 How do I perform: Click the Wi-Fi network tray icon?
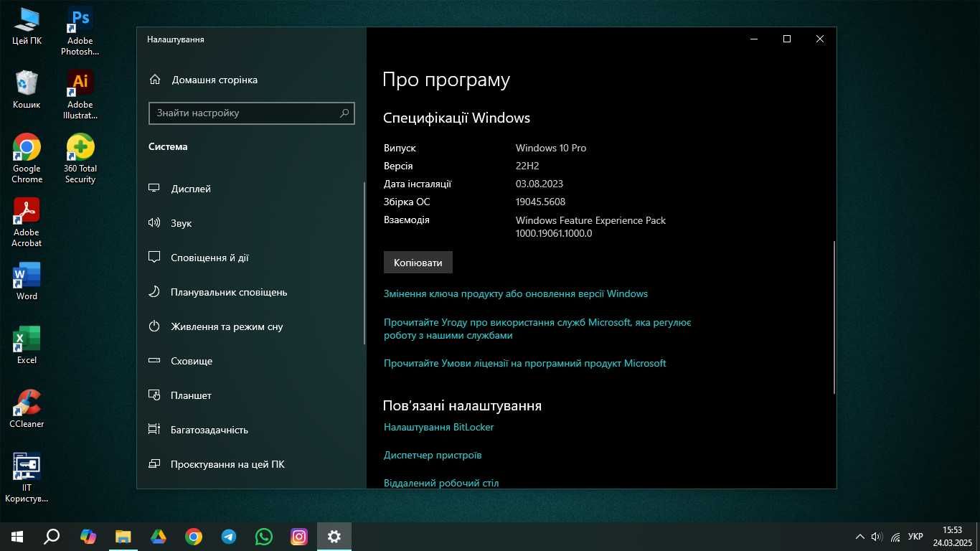coord(895,537)
